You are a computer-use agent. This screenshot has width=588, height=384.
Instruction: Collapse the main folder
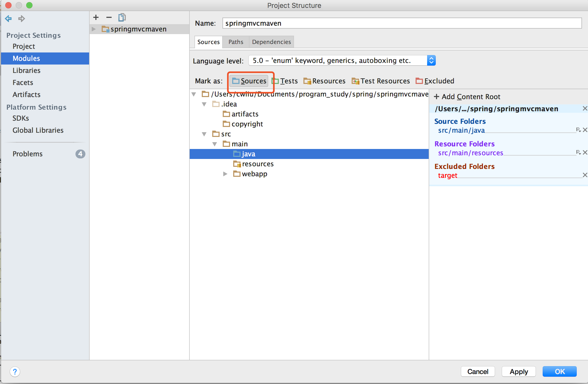[x=215, y=144]
